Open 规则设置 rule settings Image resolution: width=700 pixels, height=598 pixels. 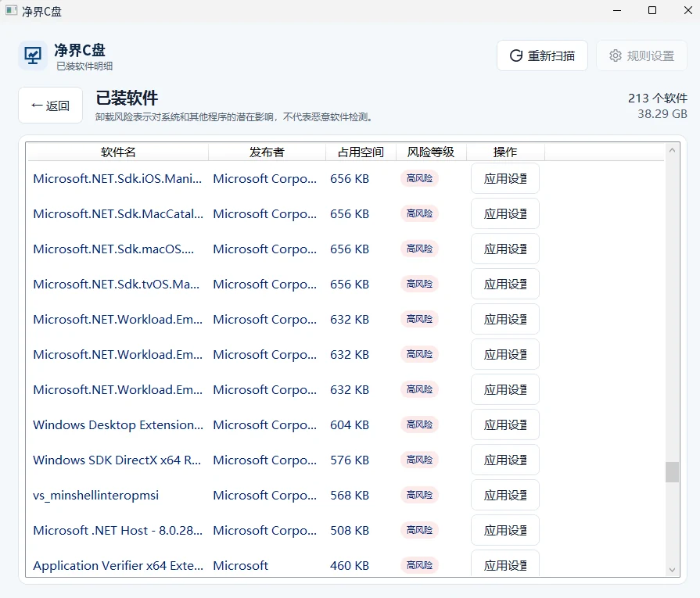641,56
